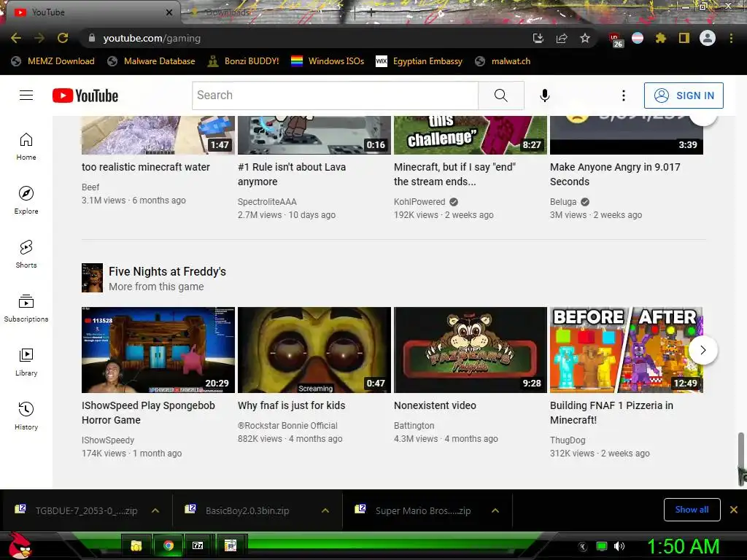Click the page vertical scrollbar thumb

741,458
